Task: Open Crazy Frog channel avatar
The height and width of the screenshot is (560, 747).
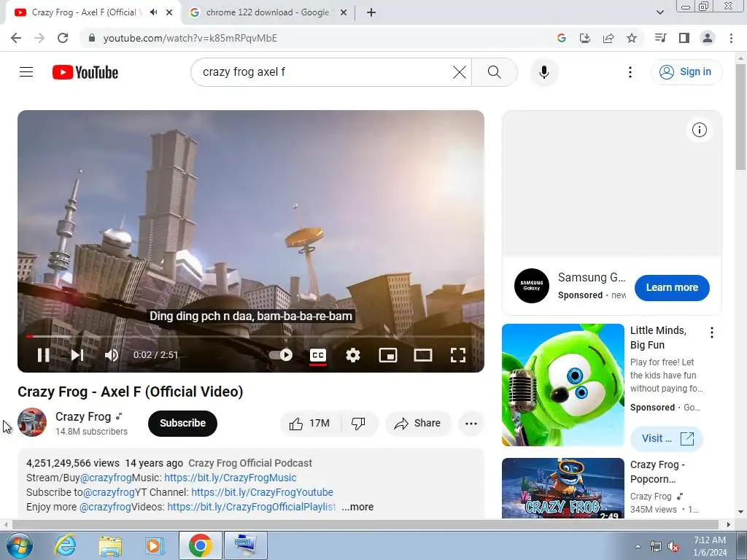Action: point(32,422)
